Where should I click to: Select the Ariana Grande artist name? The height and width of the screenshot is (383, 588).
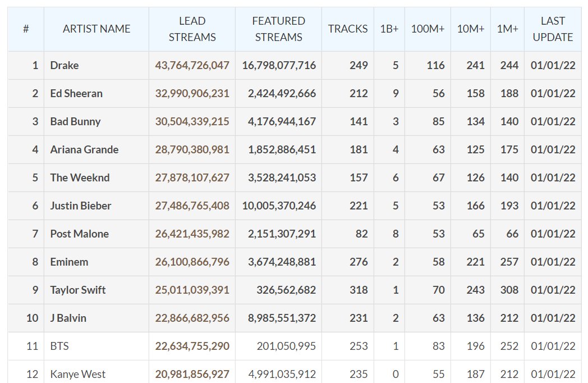84,149
